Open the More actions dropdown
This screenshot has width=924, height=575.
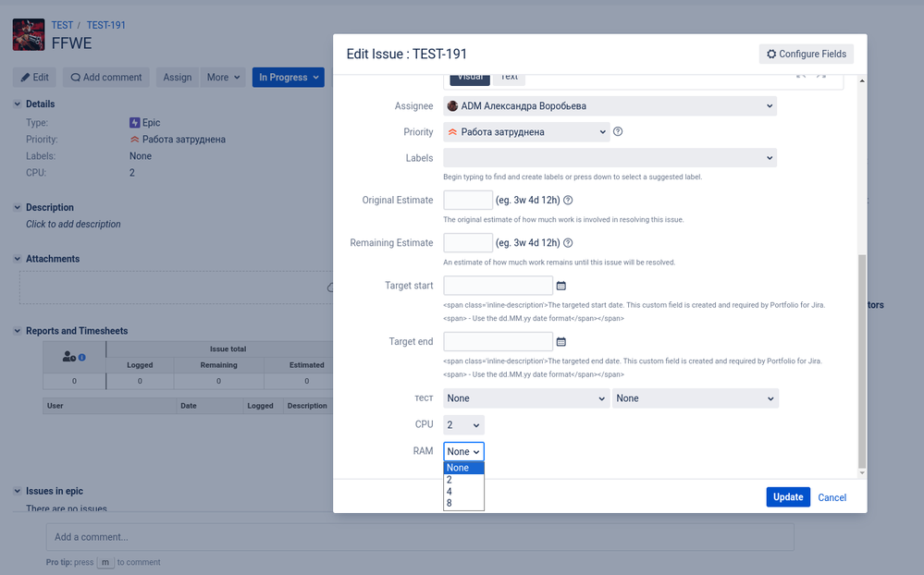(x=223, y=77)
